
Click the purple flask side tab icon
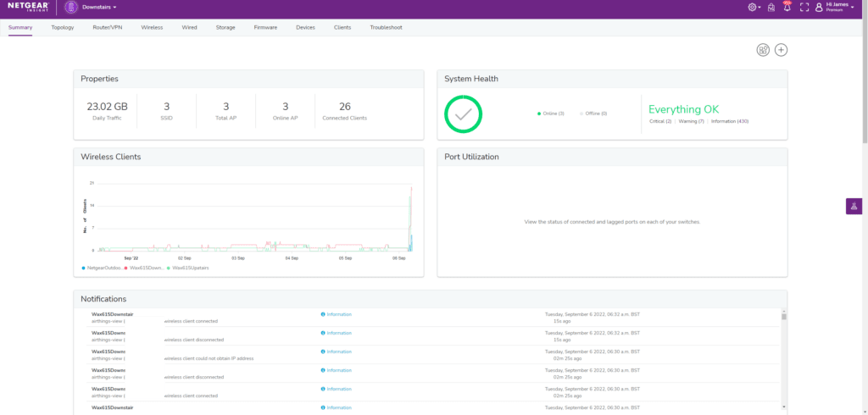pos(854,206)
